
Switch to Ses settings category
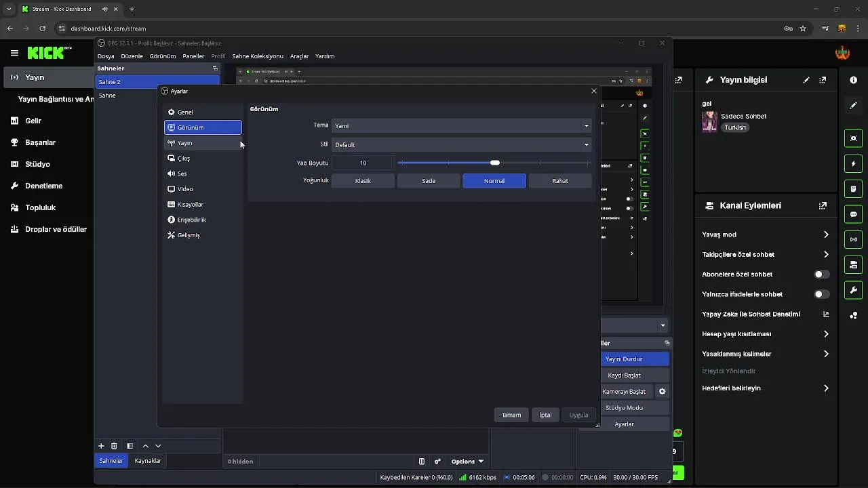pyautogui.click(x=203, y=174)
